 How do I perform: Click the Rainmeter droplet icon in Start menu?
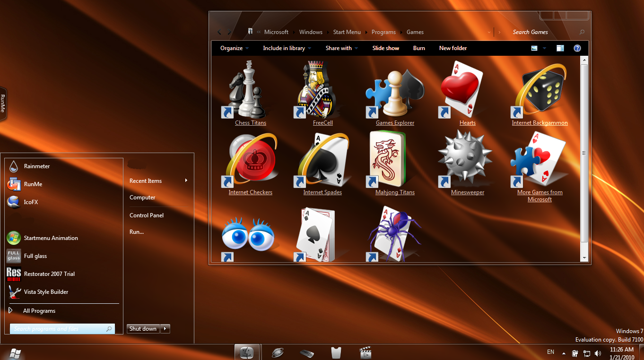pyautogui.click(x=14, y=166)
